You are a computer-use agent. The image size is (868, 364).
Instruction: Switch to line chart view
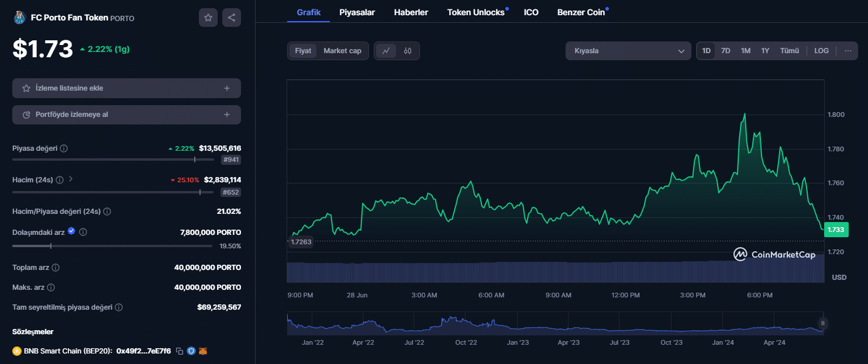386,51
